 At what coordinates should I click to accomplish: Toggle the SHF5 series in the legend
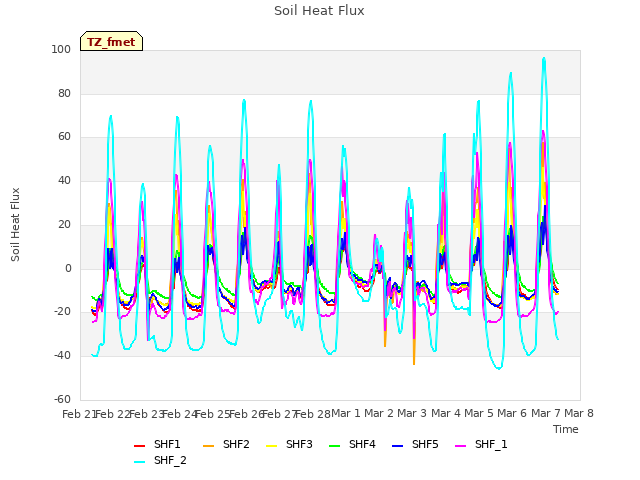(x=415, y=444)
